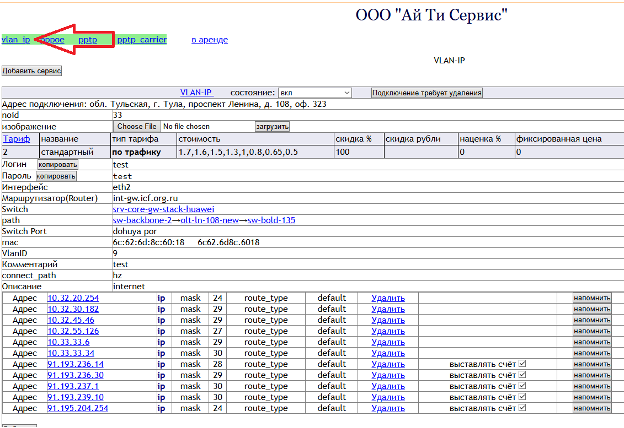Toggle 'выставлять счёт' for 91.193.236.30
The width and height of the screenshot is (624, 428).
click(x=522, y=375)
